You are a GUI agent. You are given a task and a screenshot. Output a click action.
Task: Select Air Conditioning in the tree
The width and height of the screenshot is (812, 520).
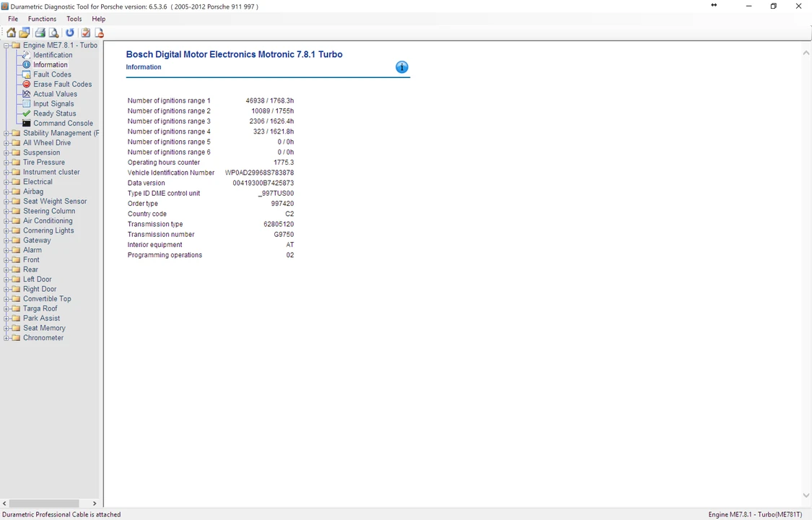pyautogui.click(x=48, y=220)
